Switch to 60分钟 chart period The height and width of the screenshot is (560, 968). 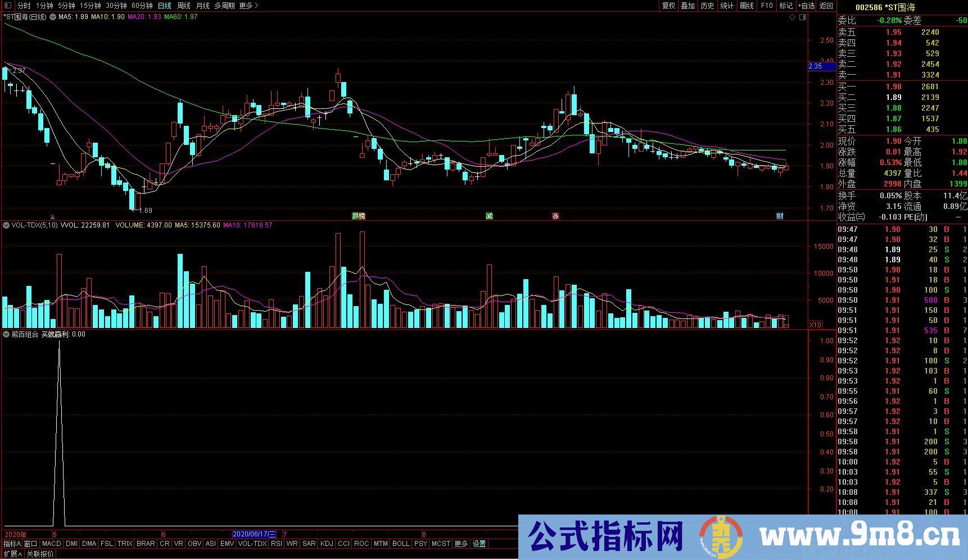[142, 6]
